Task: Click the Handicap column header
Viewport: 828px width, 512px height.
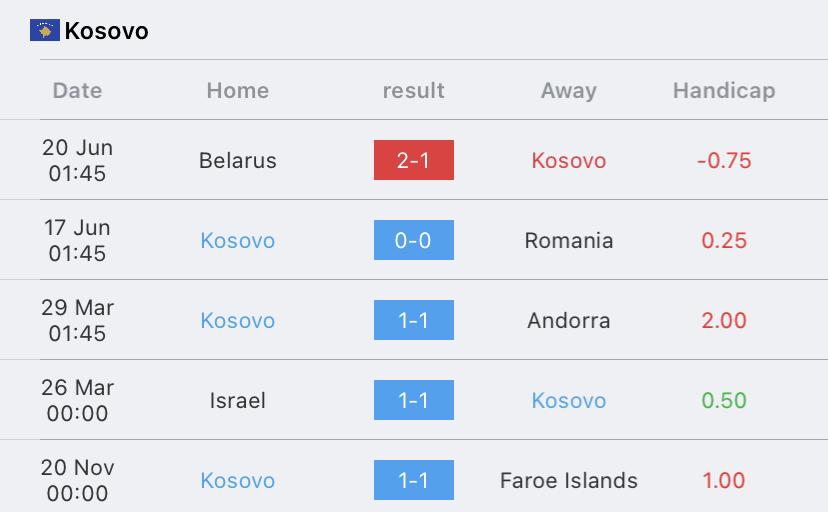Action: click(x=724, y=91)
